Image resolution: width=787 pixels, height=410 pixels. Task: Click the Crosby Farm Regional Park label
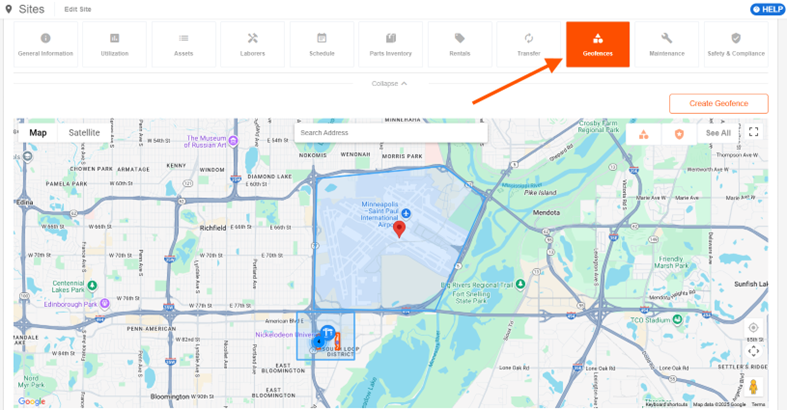click(598, 126)
